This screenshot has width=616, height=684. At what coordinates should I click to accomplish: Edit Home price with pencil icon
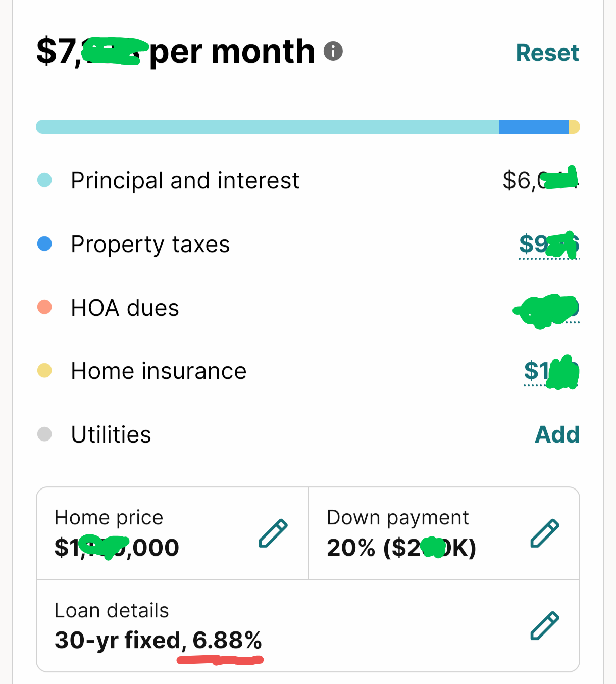pos(273,533)
